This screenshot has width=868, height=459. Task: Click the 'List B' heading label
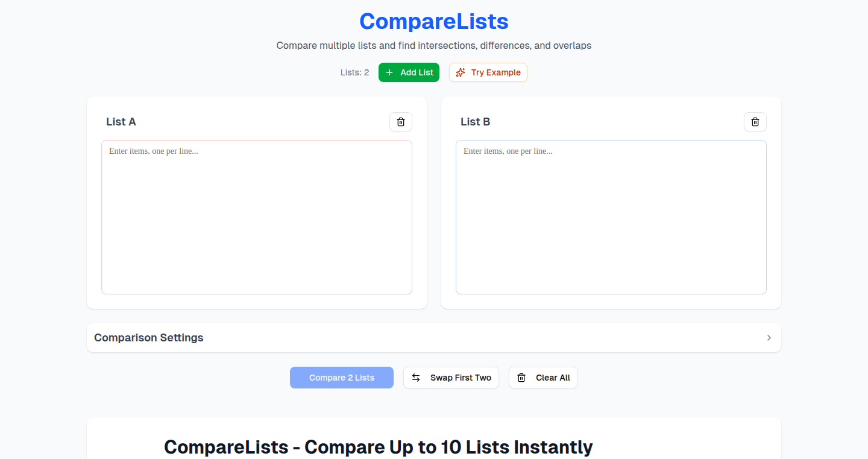[475, 122]
